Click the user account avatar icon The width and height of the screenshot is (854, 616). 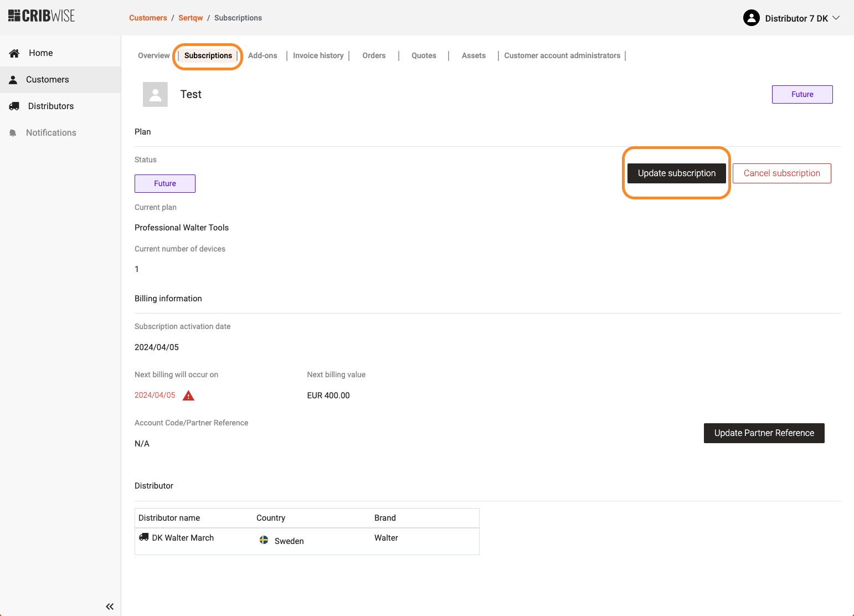(x=751, y=18)
